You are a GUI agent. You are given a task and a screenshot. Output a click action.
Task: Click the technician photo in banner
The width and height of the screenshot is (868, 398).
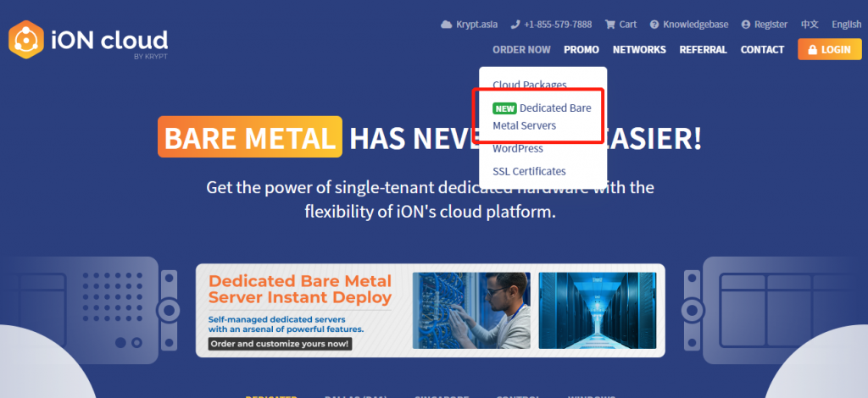click(471, 310)
